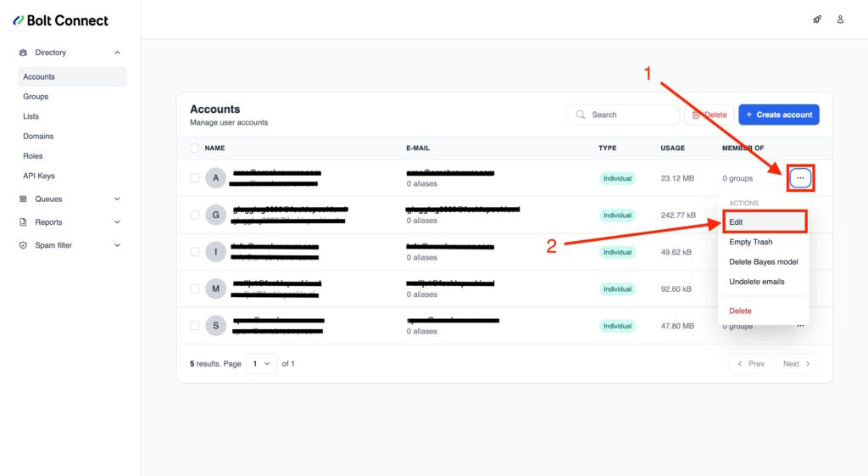The image size is (868, 476).
Task: Open the user profile icon menu
Action: click(840, 20)
